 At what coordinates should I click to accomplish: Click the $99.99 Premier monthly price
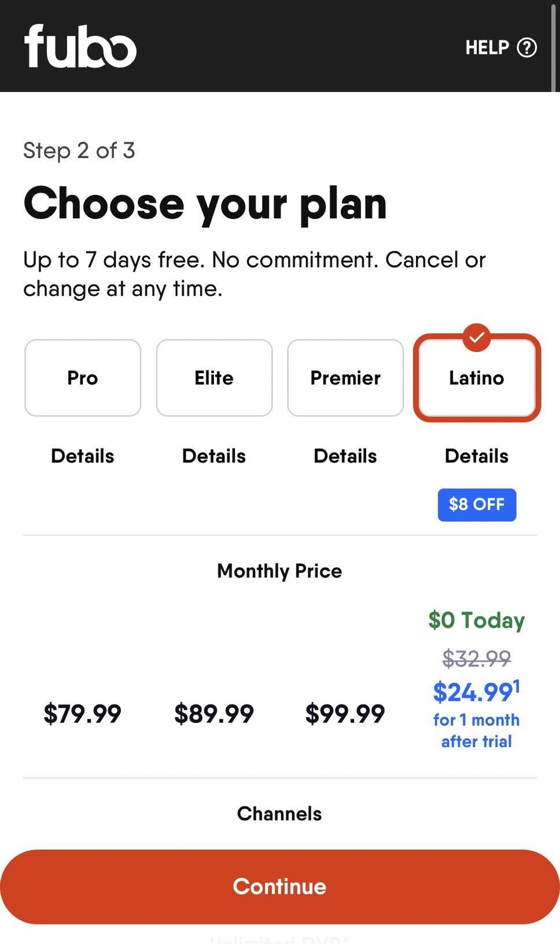tap(345, 714)
